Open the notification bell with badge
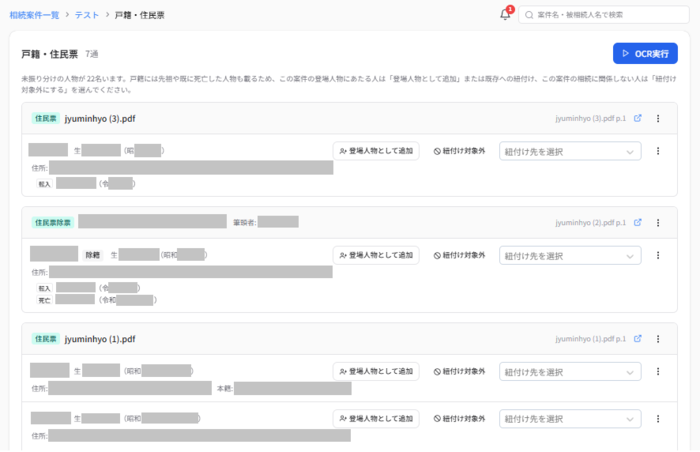Image resolution: width=700 pixels, height=452 pixels. pyautogui.click(x=506, y=14)
